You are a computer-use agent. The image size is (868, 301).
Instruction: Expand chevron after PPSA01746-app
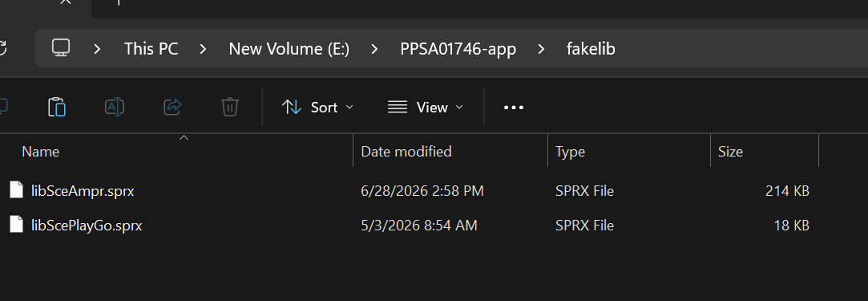[541, 49]
